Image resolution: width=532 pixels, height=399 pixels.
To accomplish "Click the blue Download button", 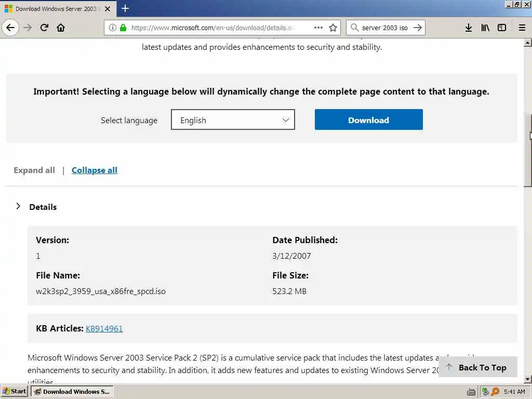I will click(x=369, y=119).
